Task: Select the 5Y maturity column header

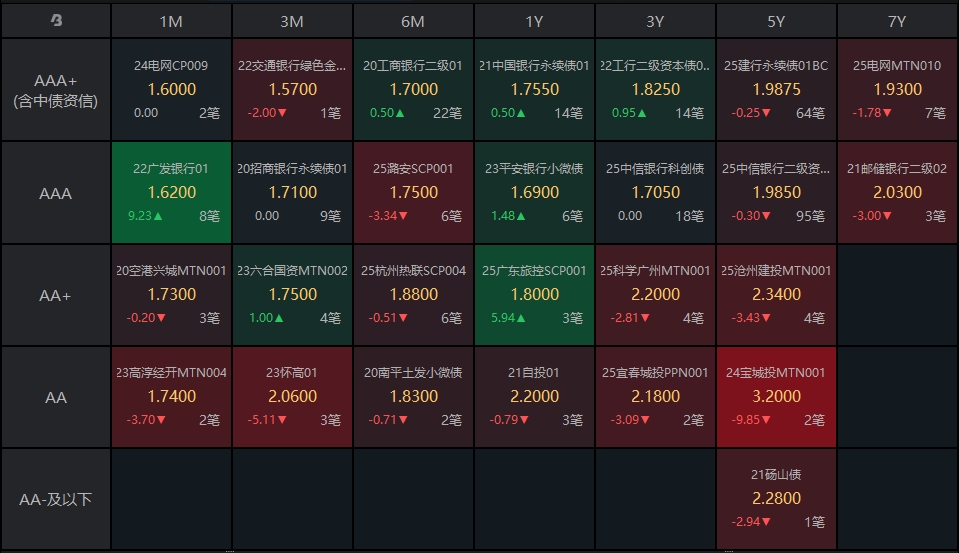Action: pyautogui.click(x=776, y=21)
